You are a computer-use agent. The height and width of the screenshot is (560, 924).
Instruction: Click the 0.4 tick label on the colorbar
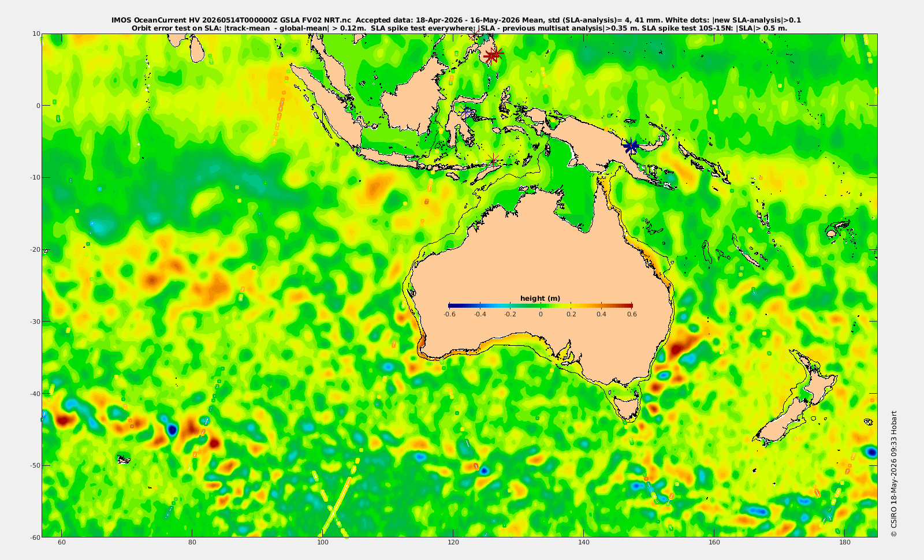point(601,314)
